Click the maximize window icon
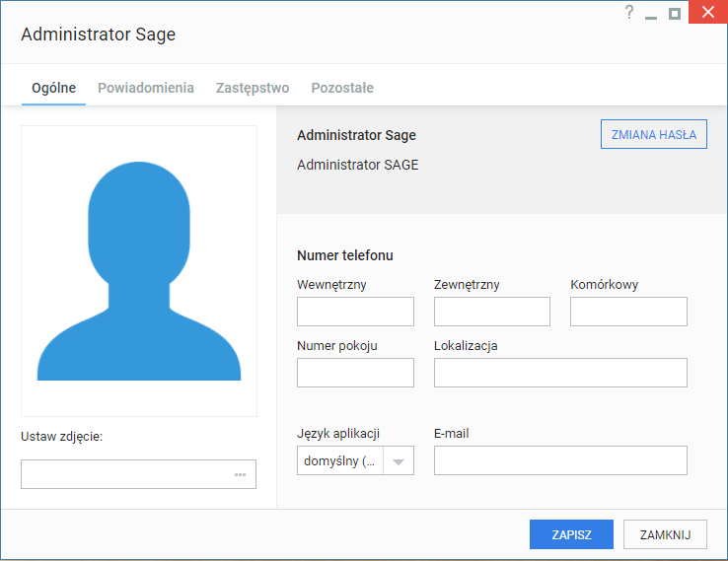Screen dimensions: 728x561 coord(675,14)
